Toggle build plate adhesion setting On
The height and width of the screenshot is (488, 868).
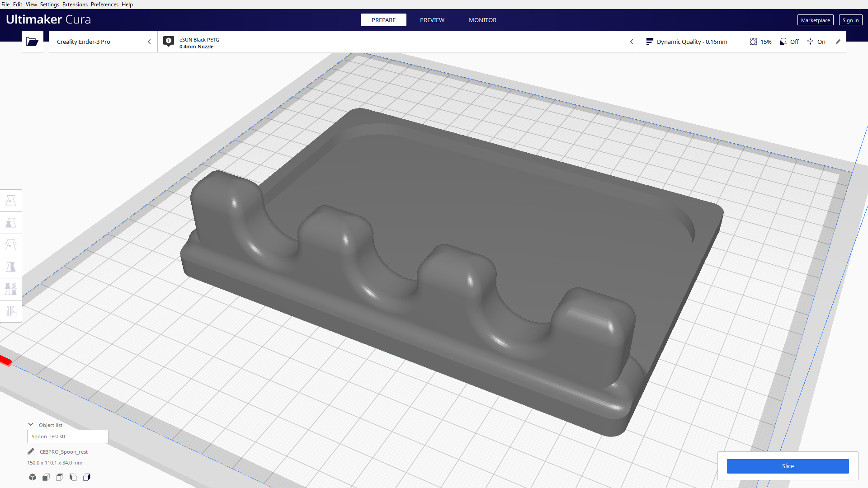(816, 42)
